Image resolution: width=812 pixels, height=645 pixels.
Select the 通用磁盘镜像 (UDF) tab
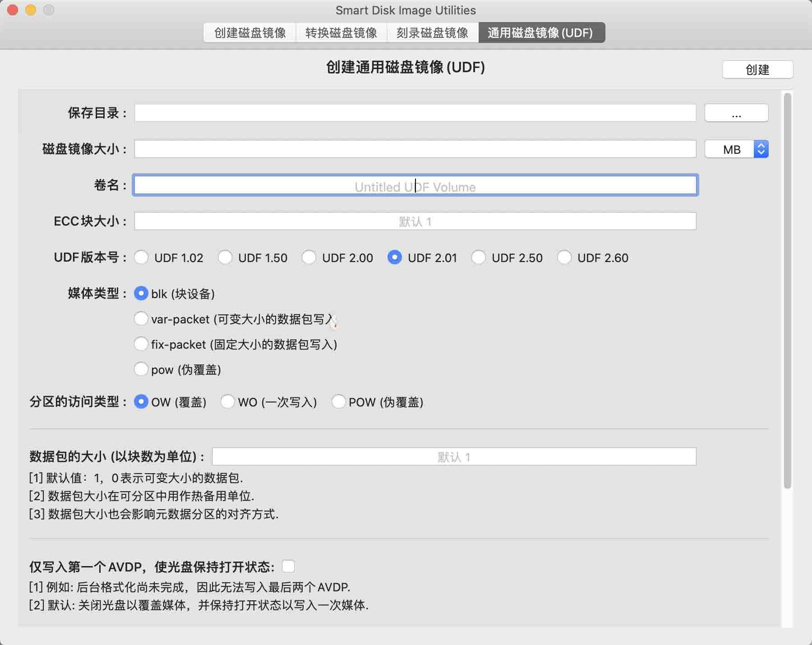[541, 33]
